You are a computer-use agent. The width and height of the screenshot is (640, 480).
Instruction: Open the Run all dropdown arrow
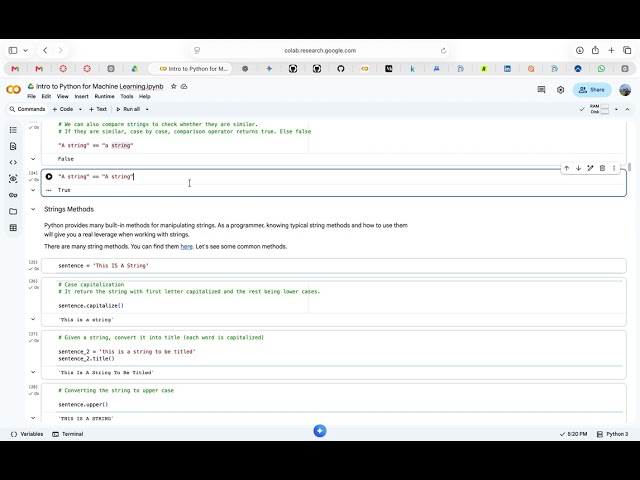(147, 109)
